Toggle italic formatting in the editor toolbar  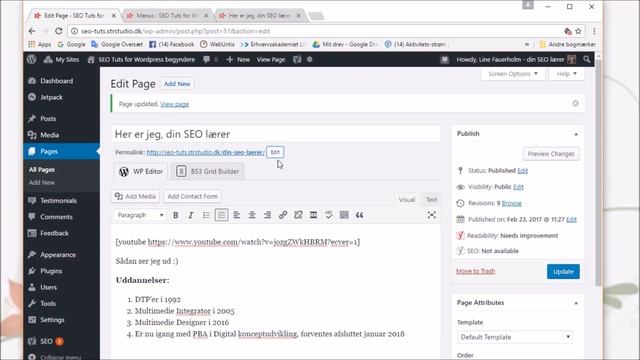(x=191, y=215)
